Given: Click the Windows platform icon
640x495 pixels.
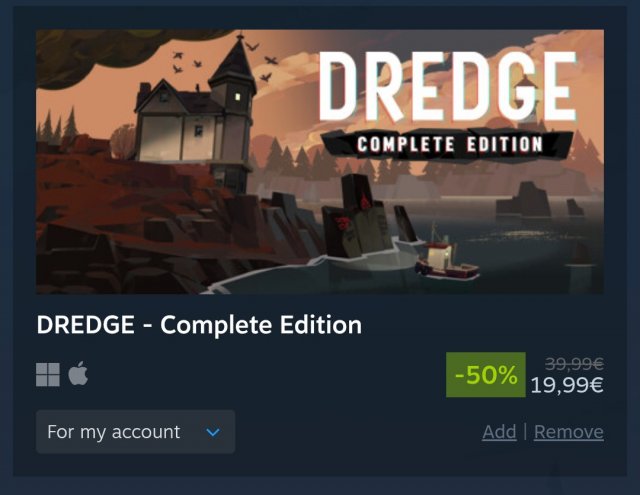Looking at the screenshot, I should click(48, 374).
